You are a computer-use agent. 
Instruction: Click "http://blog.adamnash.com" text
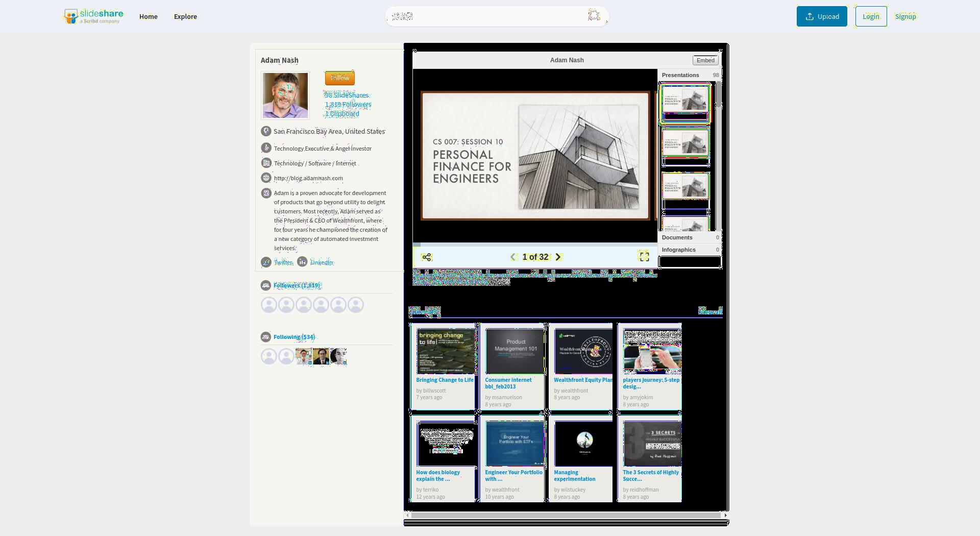308,178
